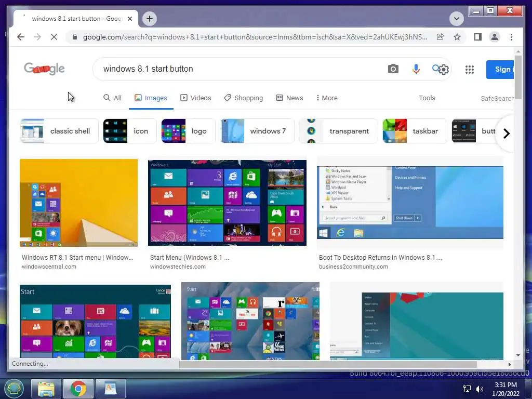Click the vertical page scrollbar thumb
This screenshot has height=399, width=532.
tap(518, 77)
